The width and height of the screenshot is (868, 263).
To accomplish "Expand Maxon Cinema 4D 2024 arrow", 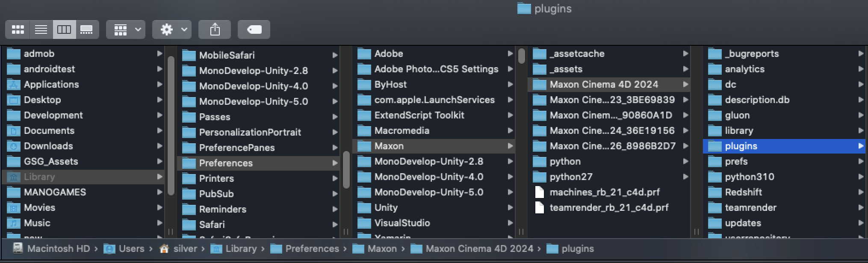I will coord(685,84).
